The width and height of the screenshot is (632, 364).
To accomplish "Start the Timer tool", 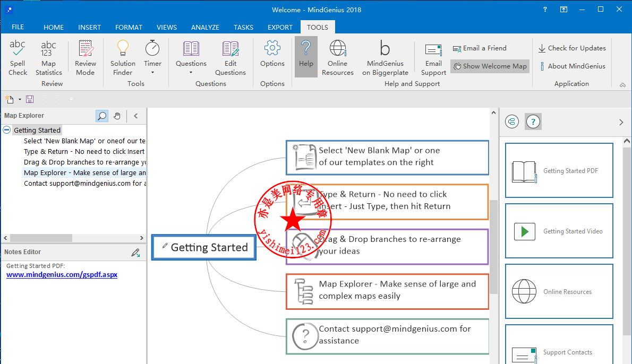I will point(152,53).
